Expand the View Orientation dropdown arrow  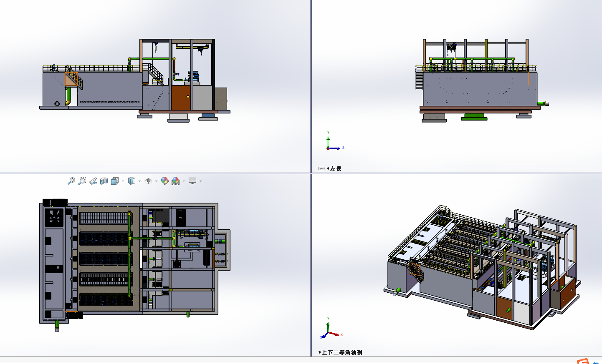(123, 181)
